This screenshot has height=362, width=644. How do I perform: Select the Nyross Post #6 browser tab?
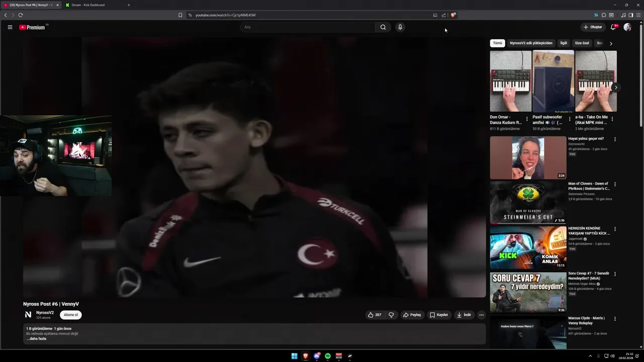click(x=31, y=5)
